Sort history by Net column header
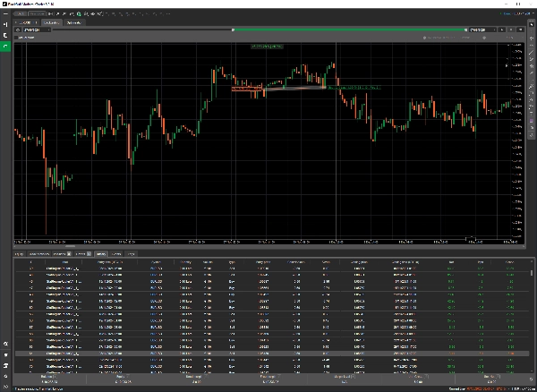The image size is (537, 392). tap(451, 262)
